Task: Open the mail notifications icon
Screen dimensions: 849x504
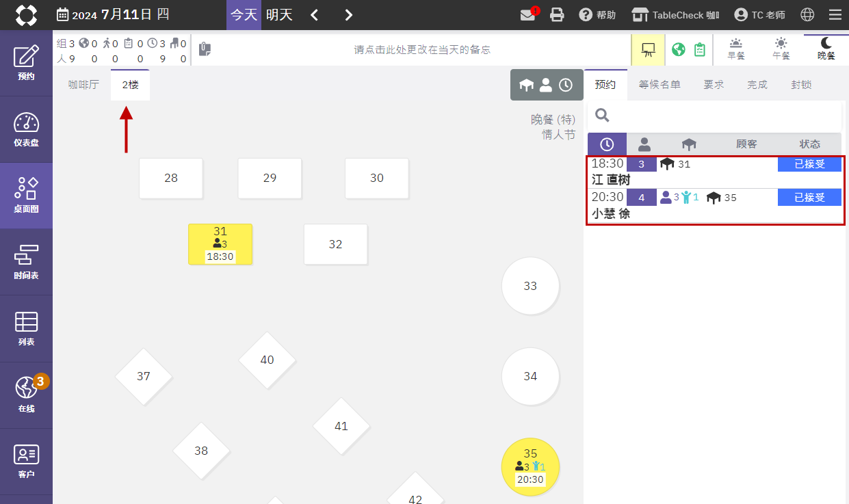Action: coord(527,15)
